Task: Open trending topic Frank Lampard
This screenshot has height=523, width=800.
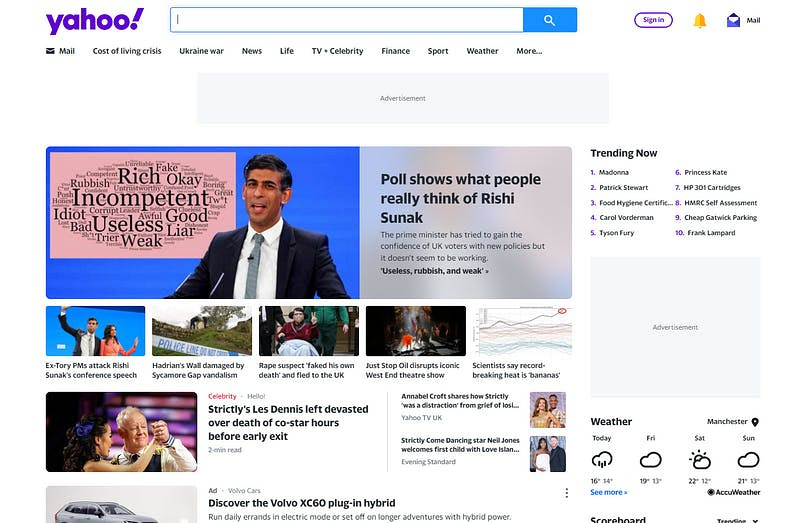Action: (x=711, y=233)
